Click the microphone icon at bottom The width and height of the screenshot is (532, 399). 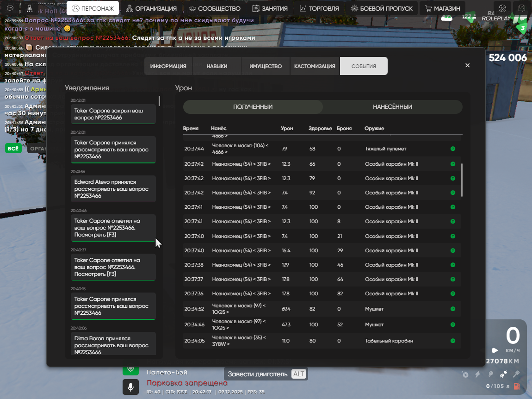pos(130,387)
